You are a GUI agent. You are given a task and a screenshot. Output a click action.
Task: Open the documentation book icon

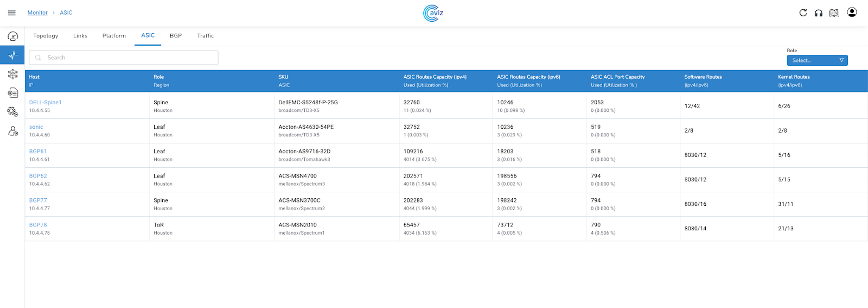[x=834, y=12]
